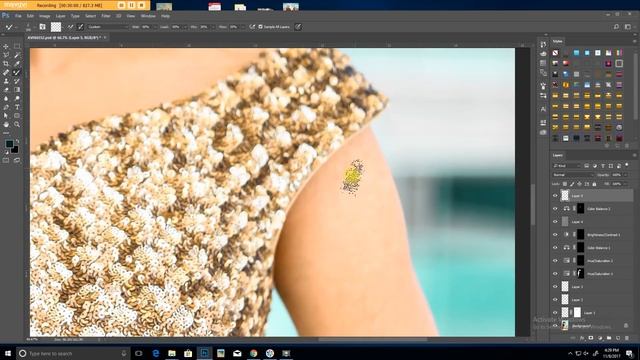
Task: Hide the top selected Layer 5
Action: tap(555, 196)
